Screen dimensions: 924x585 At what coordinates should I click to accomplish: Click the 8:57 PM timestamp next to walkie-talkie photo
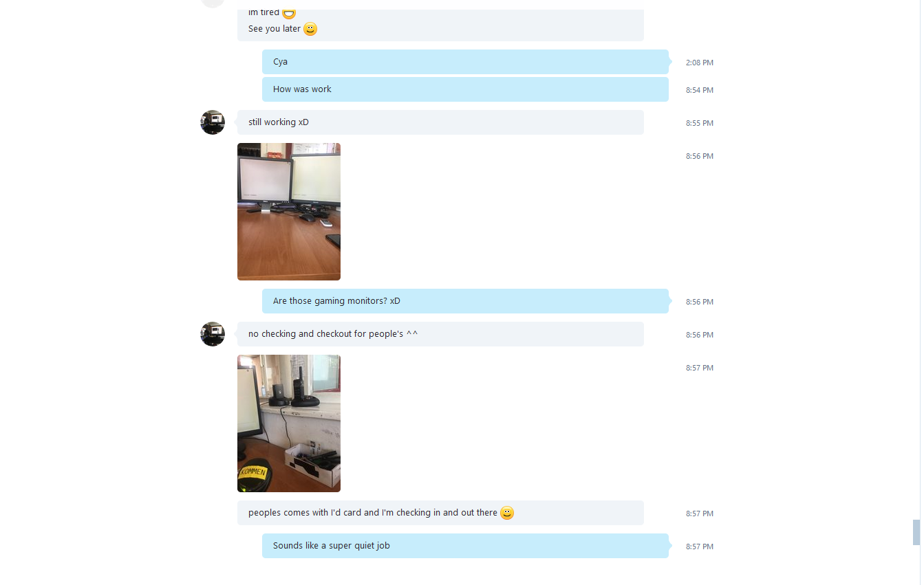[700, 368]
